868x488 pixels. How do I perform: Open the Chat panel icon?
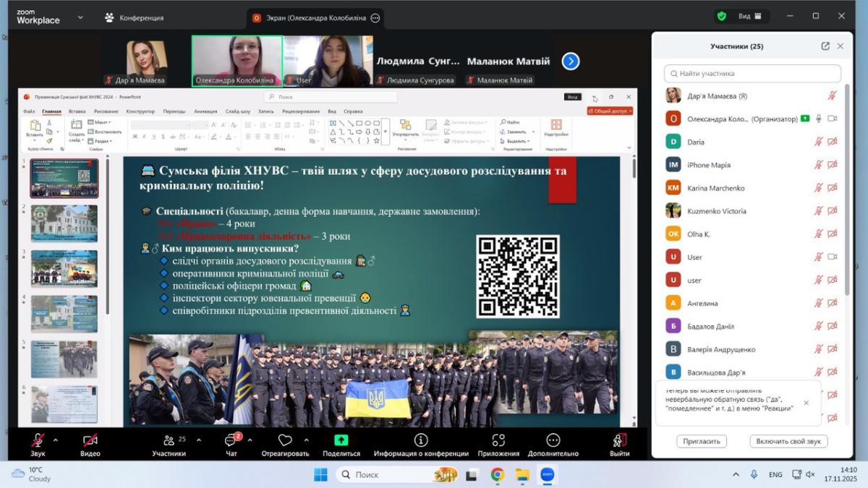[x=231, y=440]
